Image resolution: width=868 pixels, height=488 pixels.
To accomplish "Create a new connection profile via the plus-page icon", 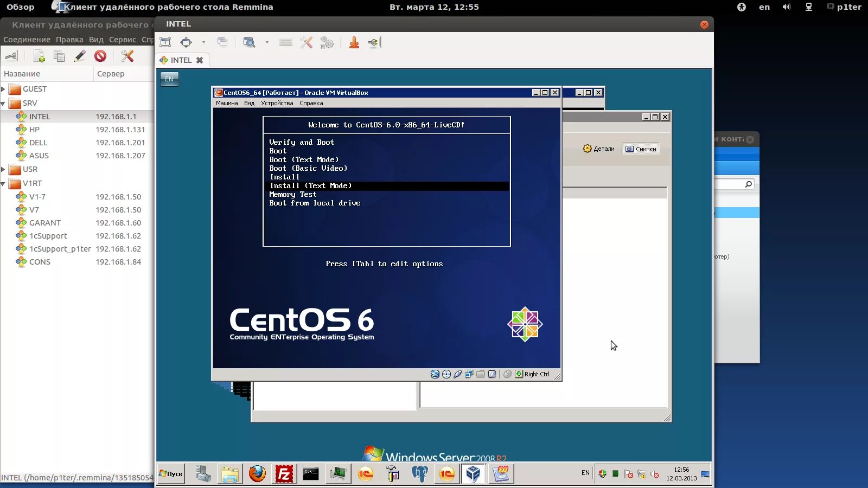I will pyautogui.click(x=39, y=56).
